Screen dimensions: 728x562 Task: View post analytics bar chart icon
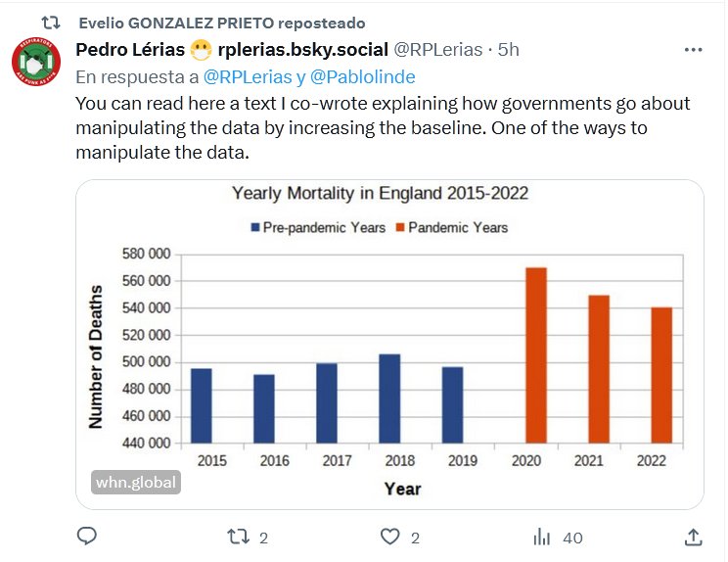coord(540,537)
